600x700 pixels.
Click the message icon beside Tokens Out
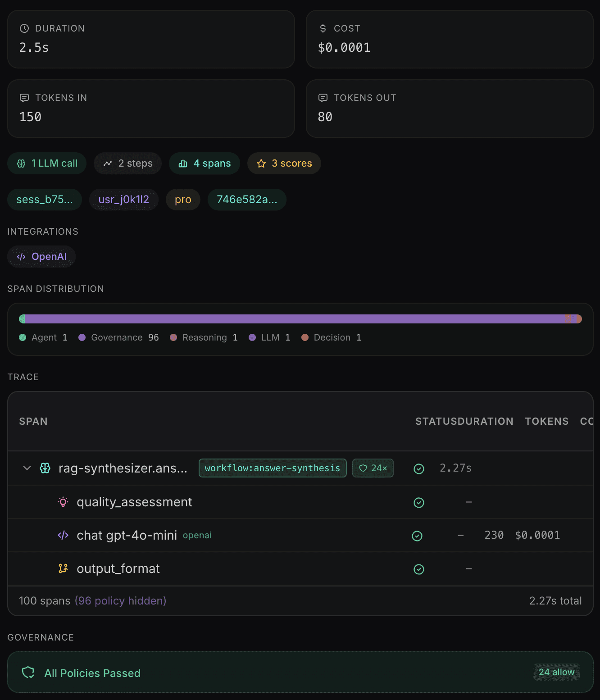(x=323, y=98)
